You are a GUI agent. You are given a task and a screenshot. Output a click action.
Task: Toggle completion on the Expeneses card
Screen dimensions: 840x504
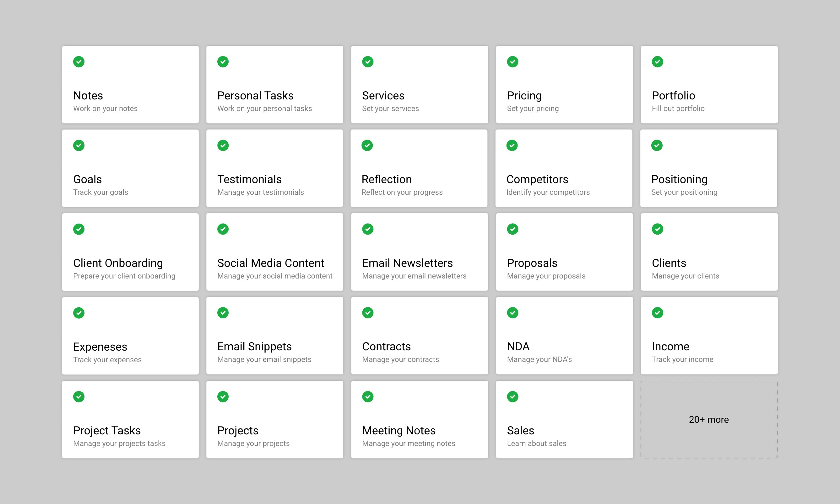[79, 312]
